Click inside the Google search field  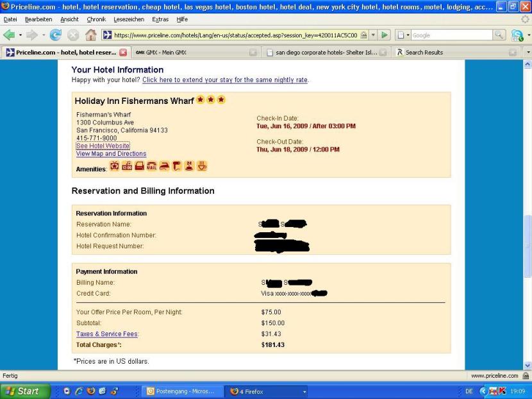point(452,35)
